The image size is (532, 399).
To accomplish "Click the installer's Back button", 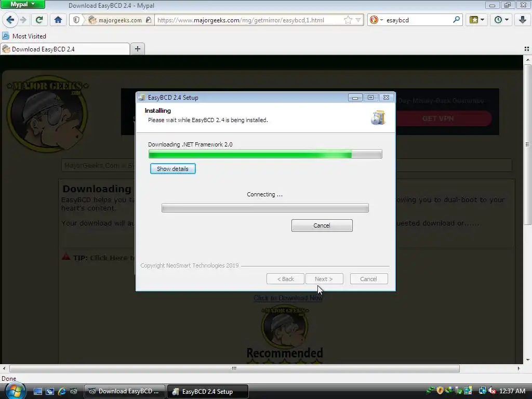I will coord(285,279).
